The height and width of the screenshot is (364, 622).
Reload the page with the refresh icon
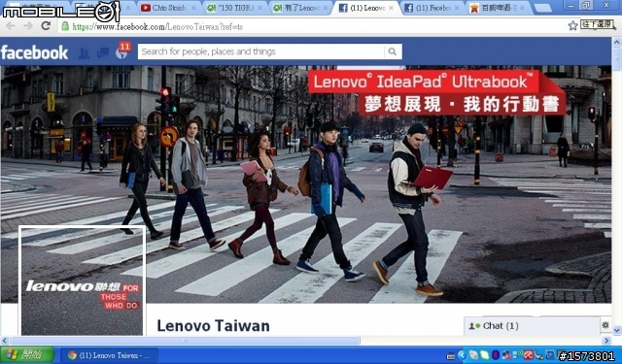(x=46, y=26)
